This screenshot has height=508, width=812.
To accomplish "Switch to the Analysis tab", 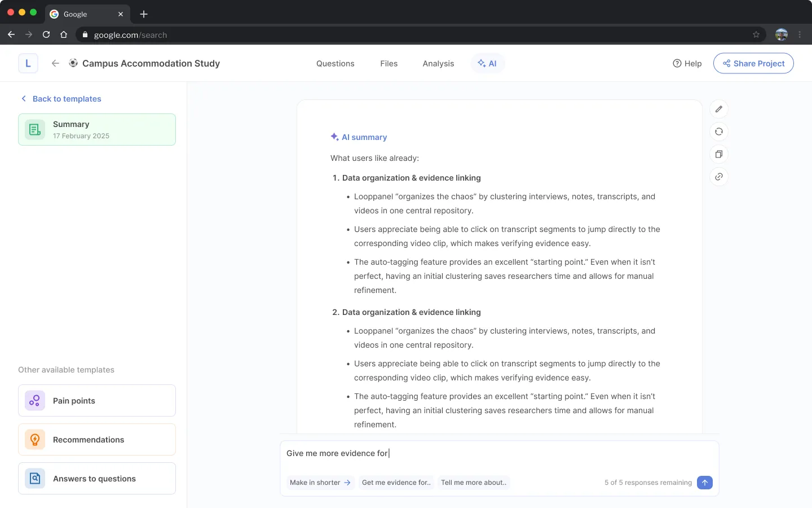I will coord(438,64).
